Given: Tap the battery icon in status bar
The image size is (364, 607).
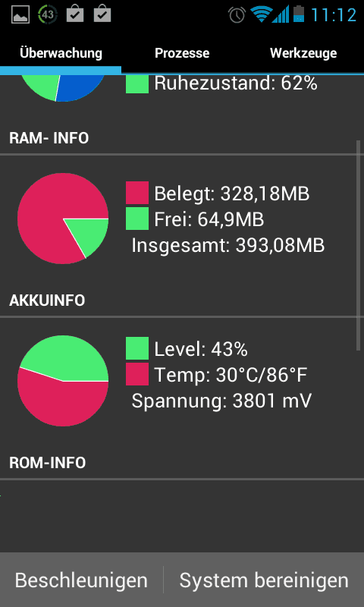Looking at the screenshot, I should [299, 14].
